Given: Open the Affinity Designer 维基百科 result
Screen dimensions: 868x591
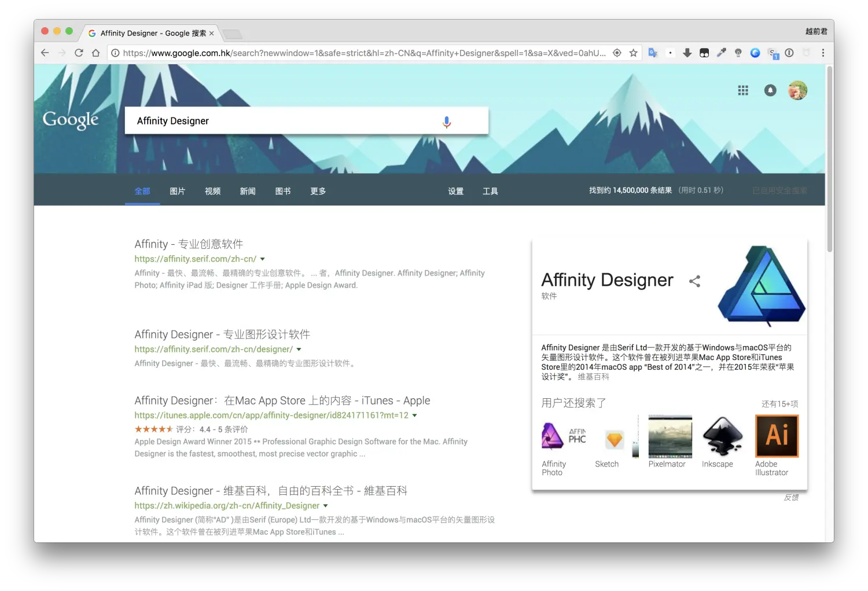Looking at the screenshot, I should point(271,491).
